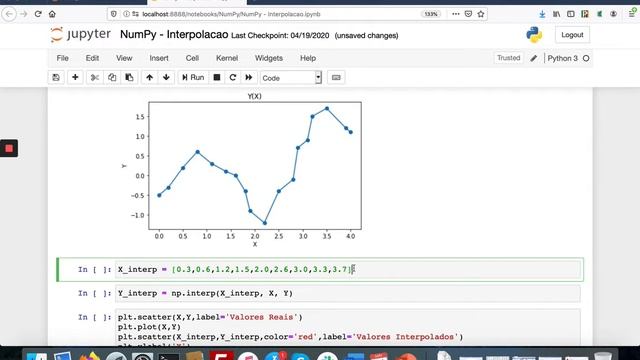The image size is (640, 360).
Task: Click the Y(X) plot output image
Action: point(242,170)
